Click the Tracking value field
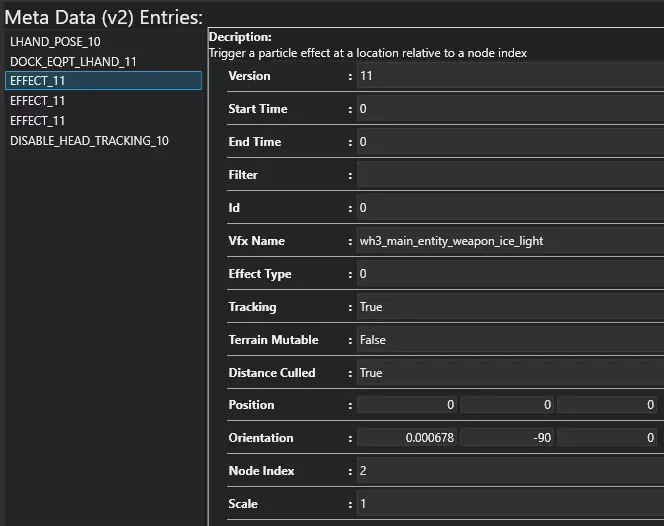 (x=509, y=307)
